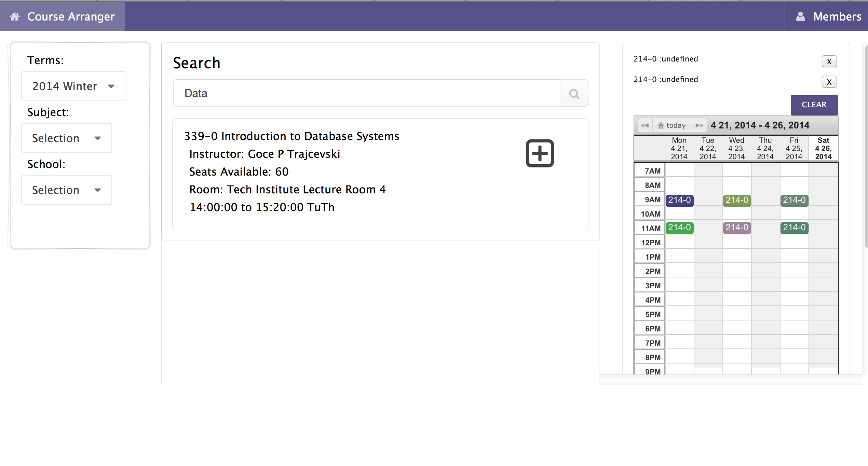The height and width of the screenshot is (466, 868).
Task: Go to previous week in calendar
Action: coord(645,125)
